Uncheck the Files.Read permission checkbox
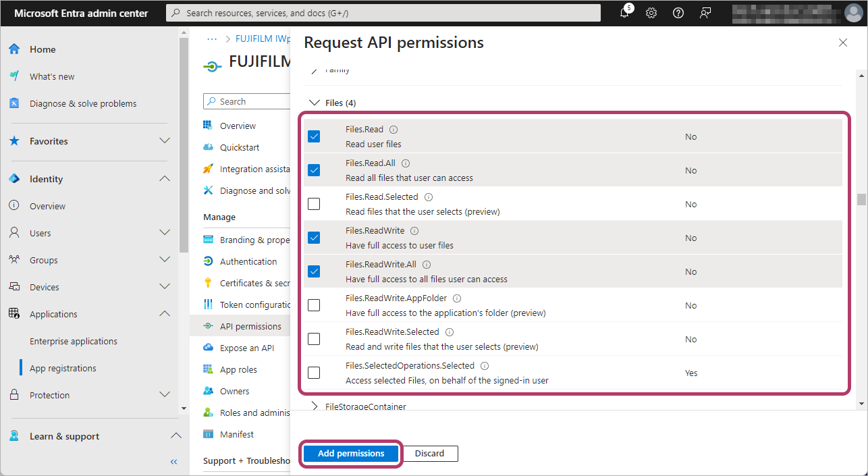This screenshot has height=476, width=868. pyautogui.click(x=314, y=136)
